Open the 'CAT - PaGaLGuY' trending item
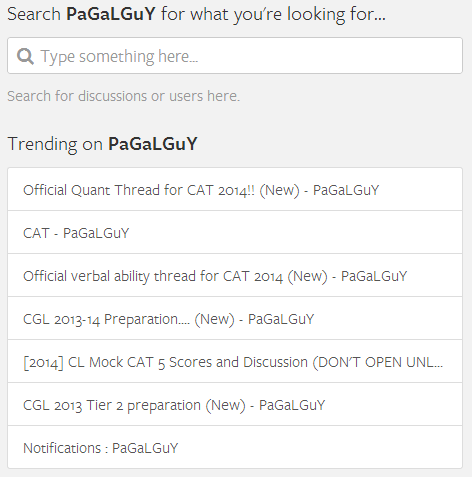Viewport: 472px width, 478px height. click(235, 232)
